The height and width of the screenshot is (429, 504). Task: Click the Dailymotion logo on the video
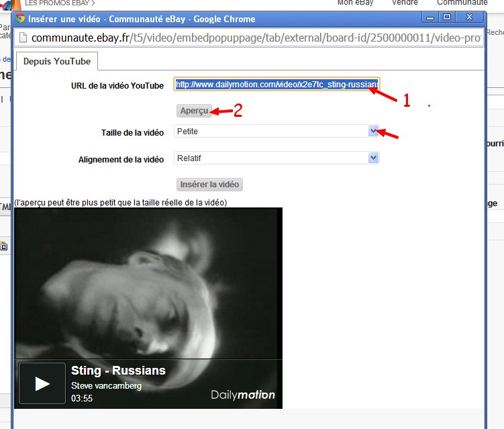243,395
